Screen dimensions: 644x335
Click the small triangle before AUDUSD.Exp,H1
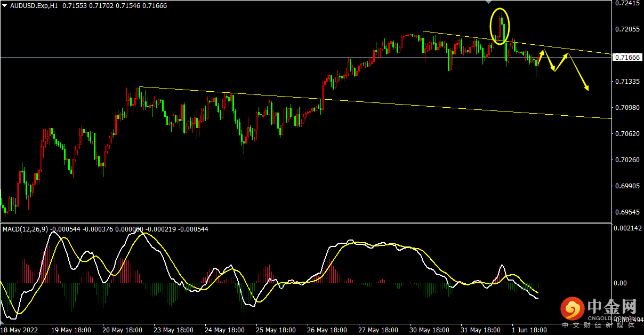click(4, 5)
